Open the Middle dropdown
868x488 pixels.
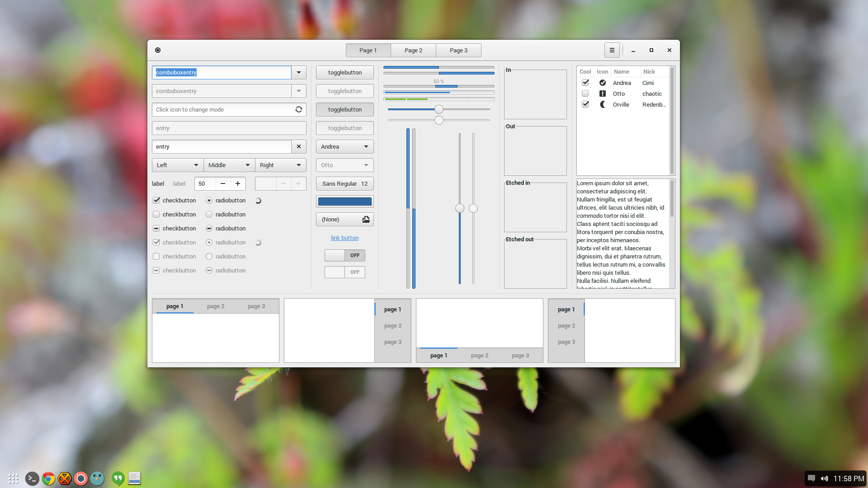(229, 165)
